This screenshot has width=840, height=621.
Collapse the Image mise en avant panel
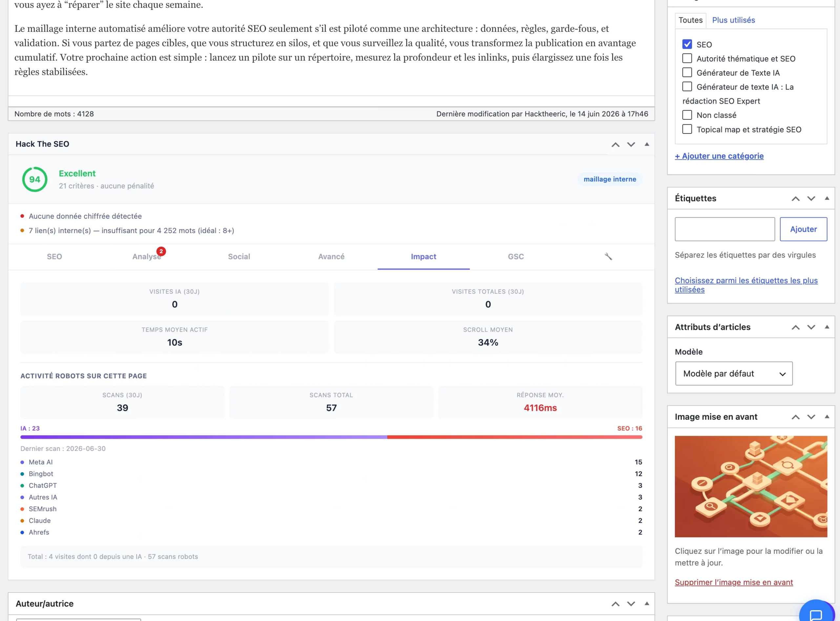pyautogui.click(x=827, y=417)
